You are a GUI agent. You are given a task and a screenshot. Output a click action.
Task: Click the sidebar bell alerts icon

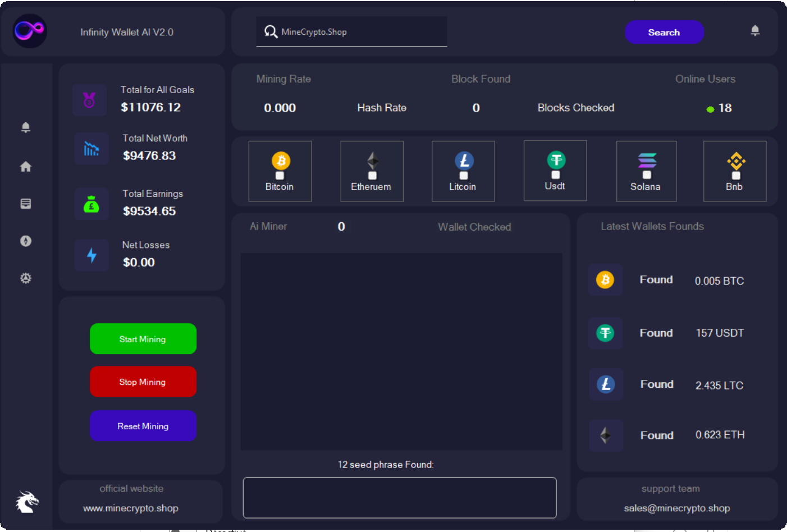click(x=26, y=127)
